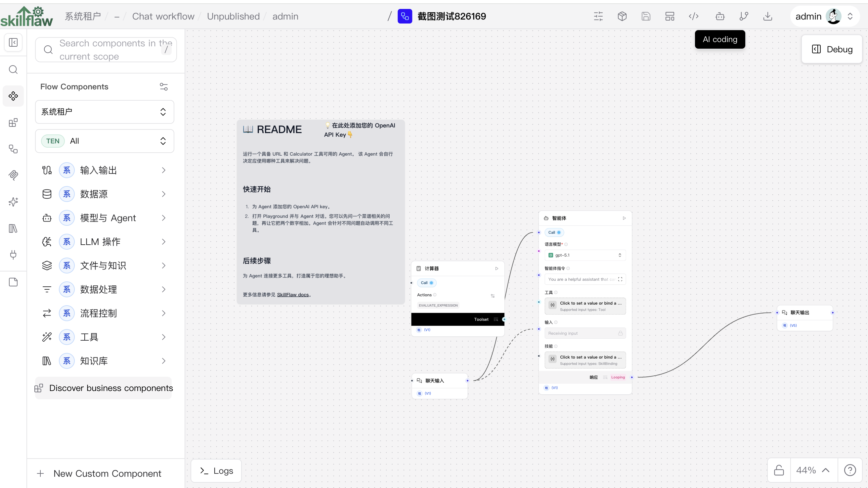The height and width of the screenshot is (488, 868).
Task: Open the help question mark button
Action: [850, 470]
